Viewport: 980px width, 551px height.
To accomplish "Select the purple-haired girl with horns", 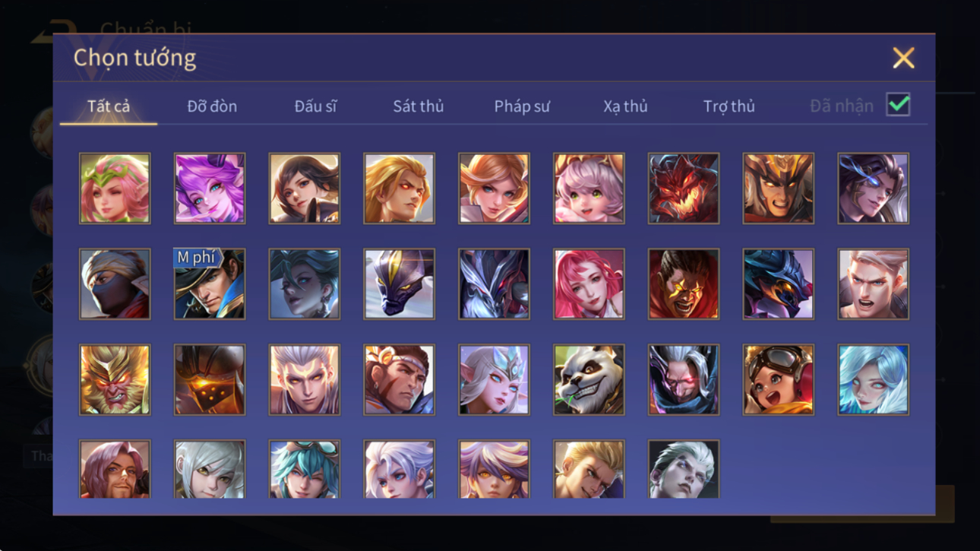I will 210,188.
